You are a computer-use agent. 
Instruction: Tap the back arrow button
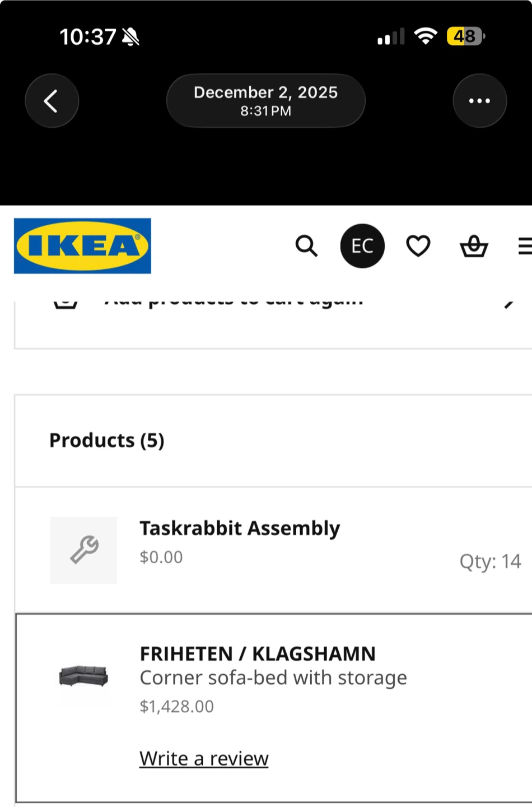pyautogui.click(x=52, y=101)
